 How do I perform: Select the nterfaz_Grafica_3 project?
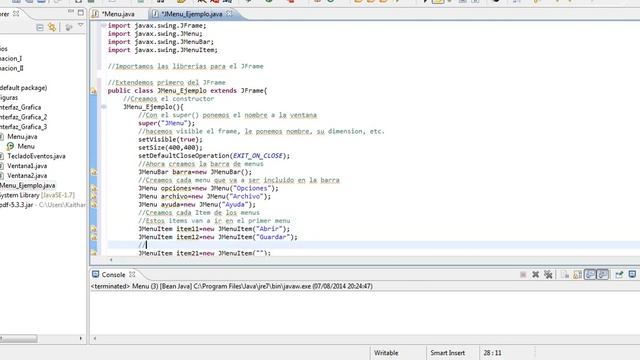(23, 127)
